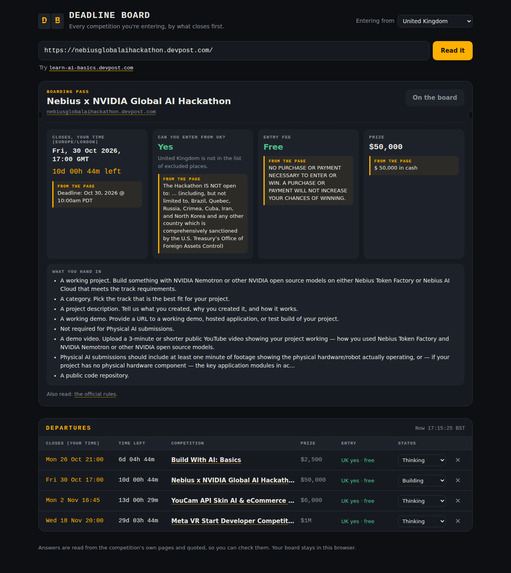Remove Meta VR Start Developer row
The image size is (511, 573).
coord(458,521)
